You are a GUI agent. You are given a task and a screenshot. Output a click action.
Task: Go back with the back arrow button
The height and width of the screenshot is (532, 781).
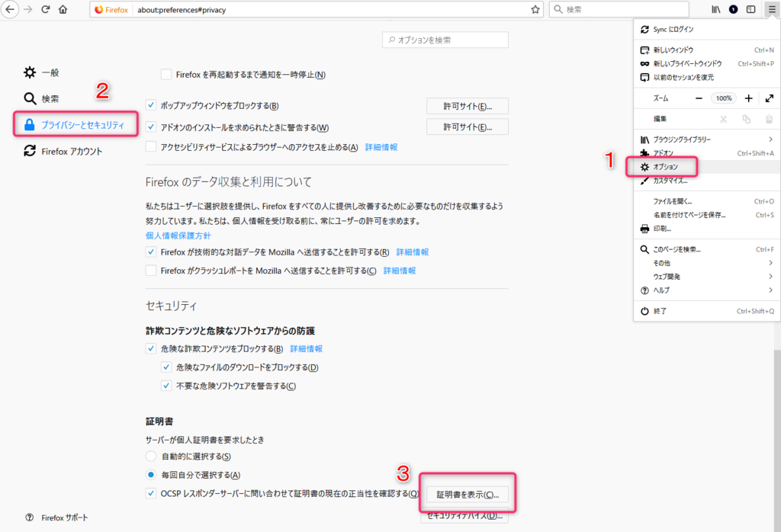point(9,9)
